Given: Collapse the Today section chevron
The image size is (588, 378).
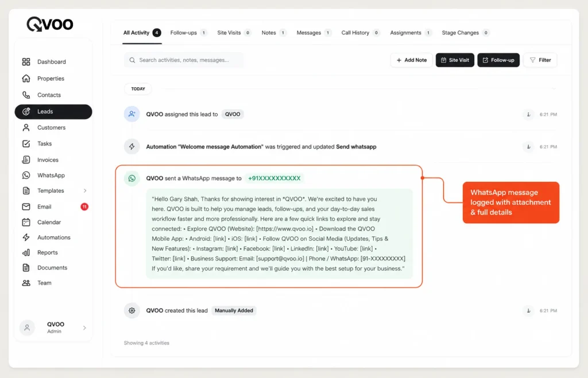Looking at the screenshot, I should pyautogui.click(x=554, y=89).
